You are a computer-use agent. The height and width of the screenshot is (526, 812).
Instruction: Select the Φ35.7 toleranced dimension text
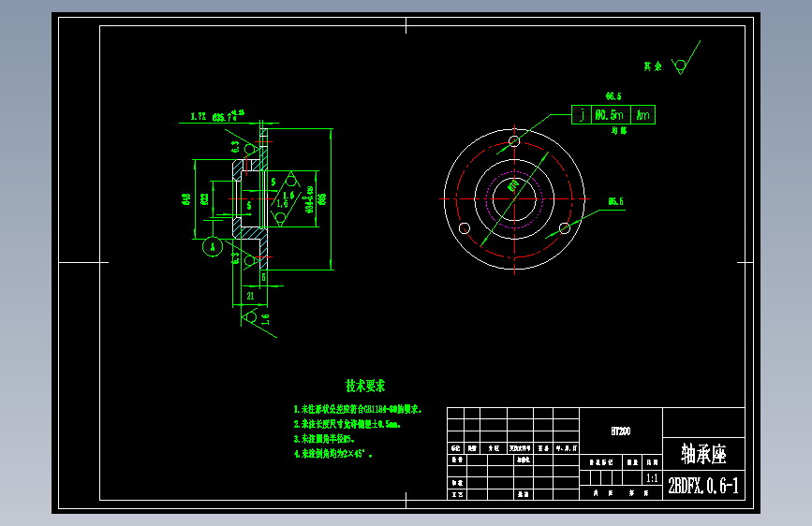click(228, 116)
